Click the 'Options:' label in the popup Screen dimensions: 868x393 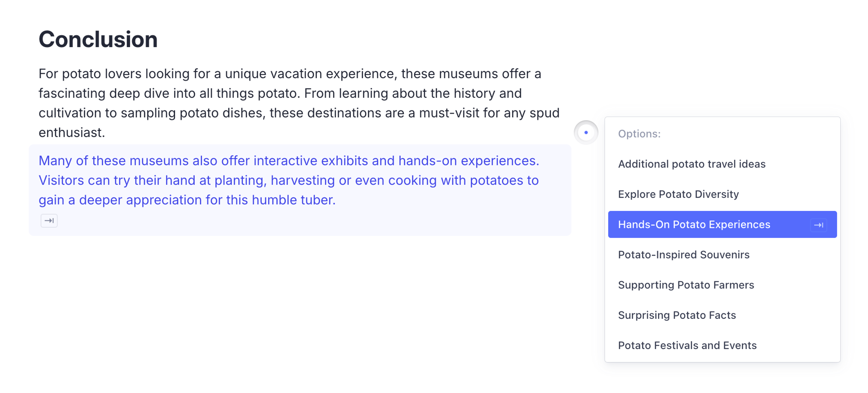[639, 134]
